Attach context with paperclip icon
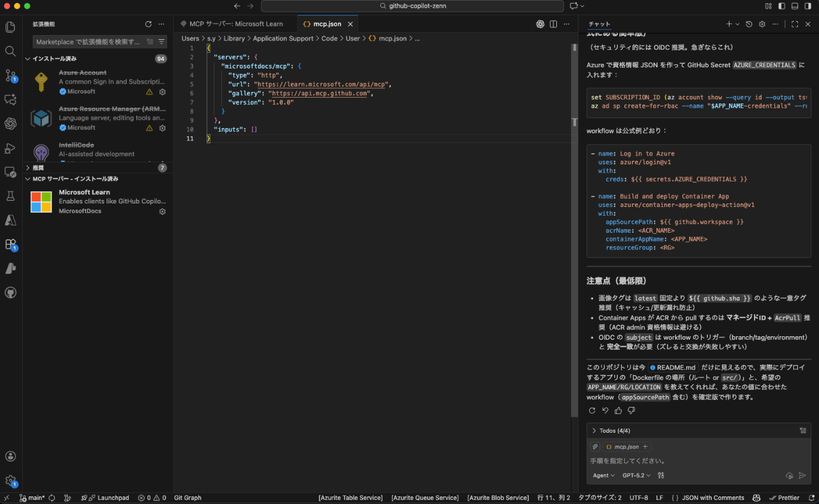This screenshot has height=504, width=819. 595,447
